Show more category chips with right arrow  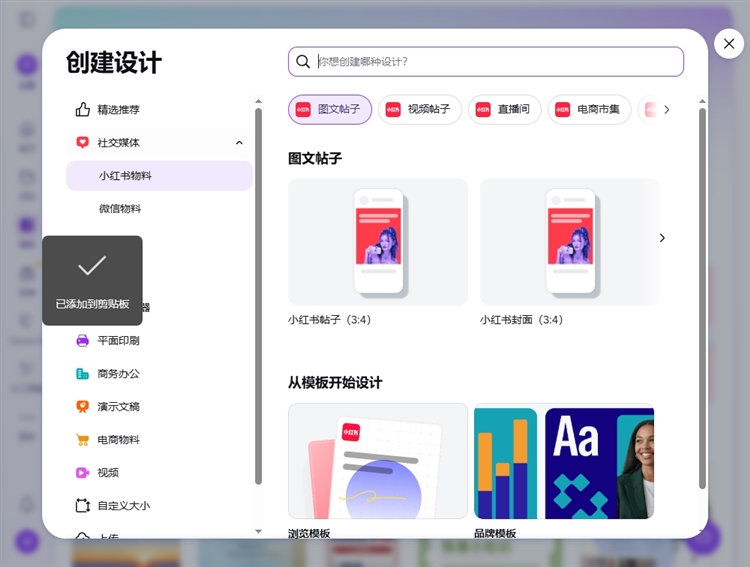coord(666,110)
